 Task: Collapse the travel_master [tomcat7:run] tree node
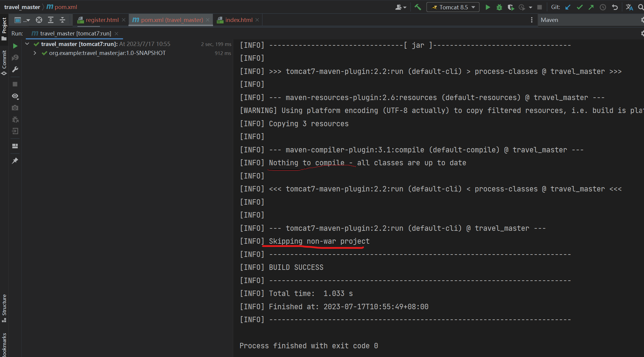pos(27,44)
